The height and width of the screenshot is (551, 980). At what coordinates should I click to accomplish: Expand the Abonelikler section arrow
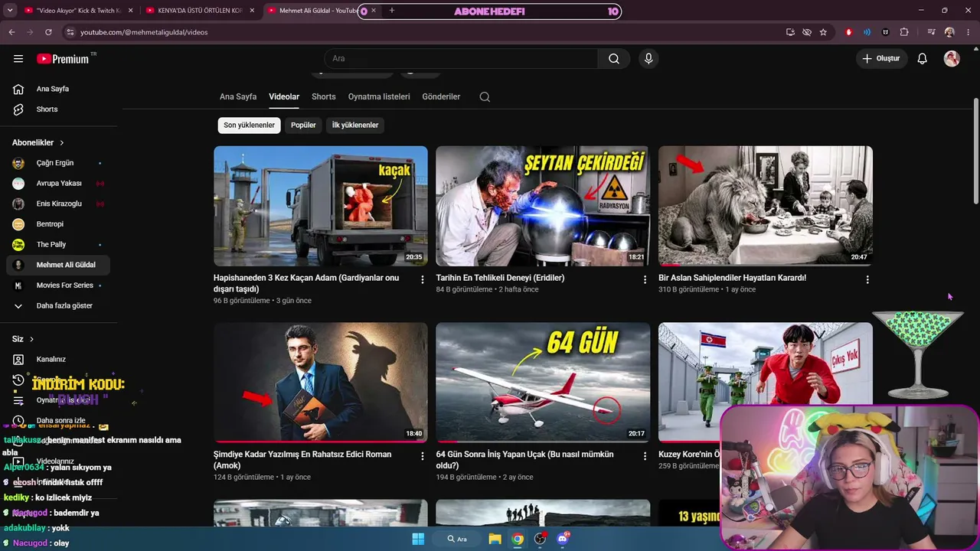pos(62,143)
